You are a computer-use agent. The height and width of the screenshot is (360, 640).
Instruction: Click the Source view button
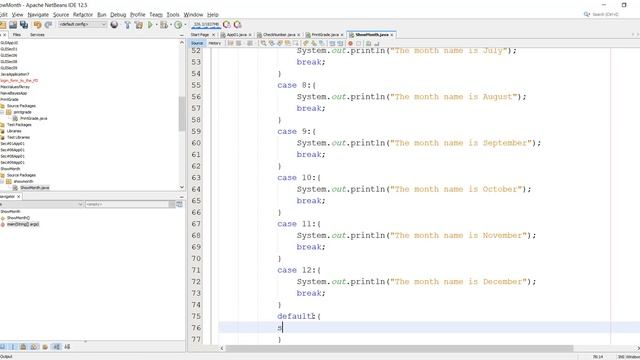(x=197, y=43)
